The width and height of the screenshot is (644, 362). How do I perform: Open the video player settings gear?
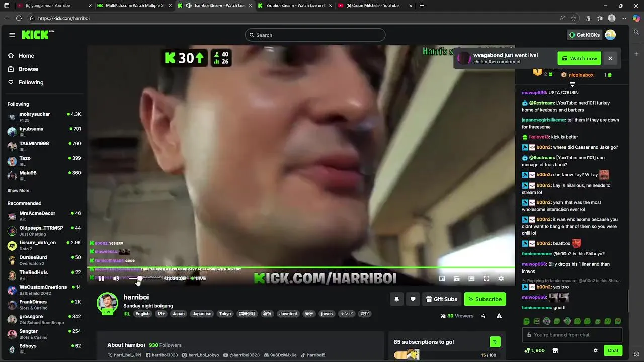pyautogui.click(x=501, y=278)
